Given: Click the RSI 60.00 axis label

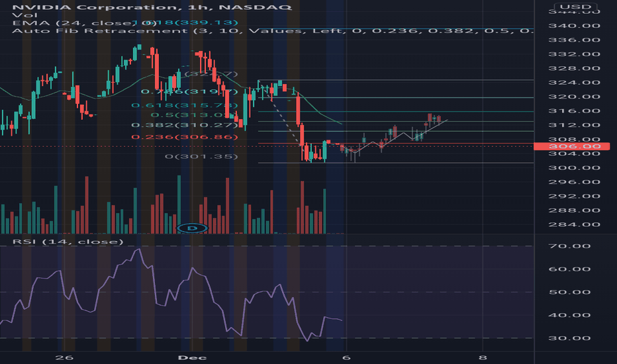Looking at the screenshot, I should pos(569,269).
